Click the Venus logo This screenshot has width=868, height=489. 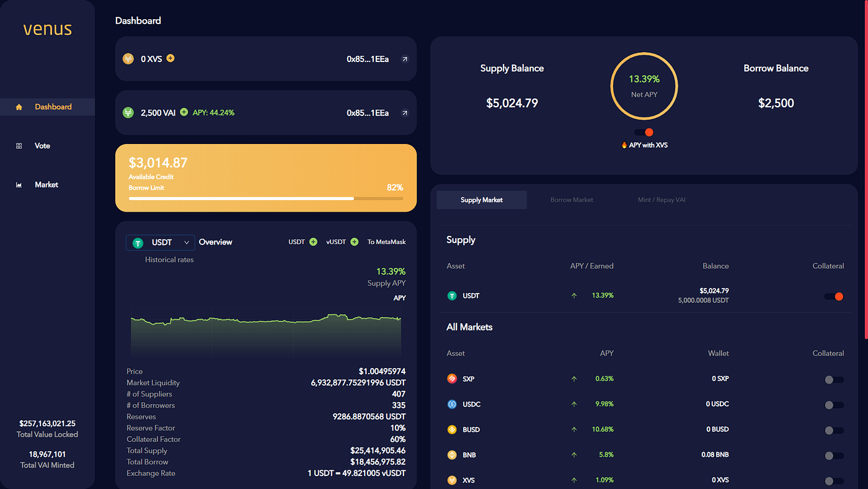48,29
